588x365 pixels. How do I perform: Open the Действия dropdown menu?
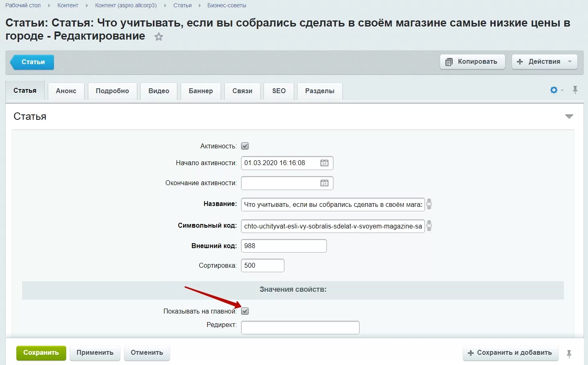coord(545,62)
